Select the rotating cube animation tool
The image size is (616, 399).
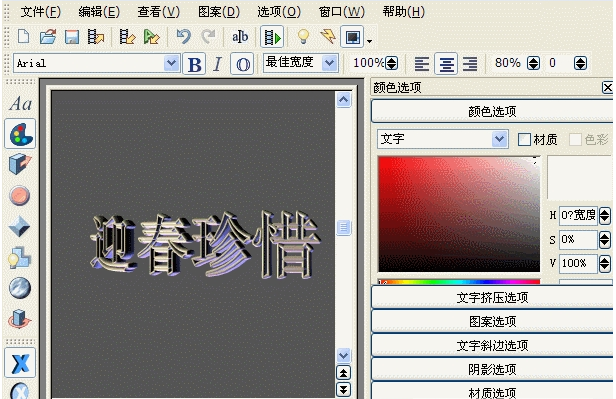19,319
